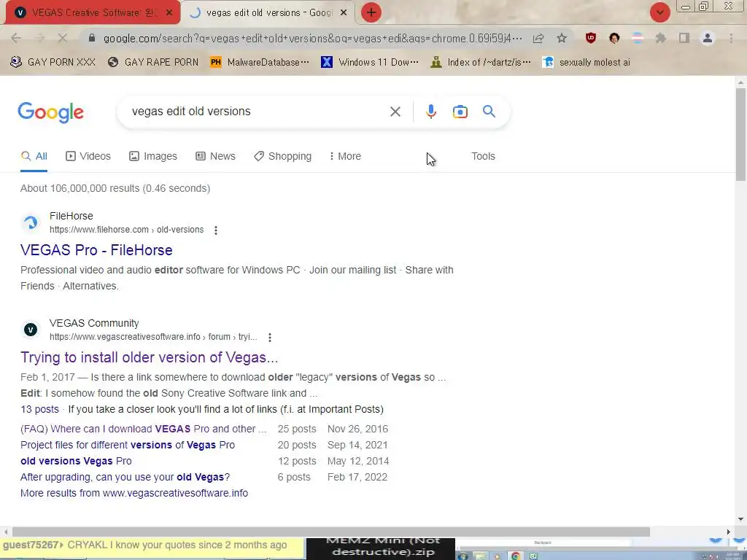Click the FileHorse URL breadcrumb text
This screenshot has height=560, width=747.
127,230
